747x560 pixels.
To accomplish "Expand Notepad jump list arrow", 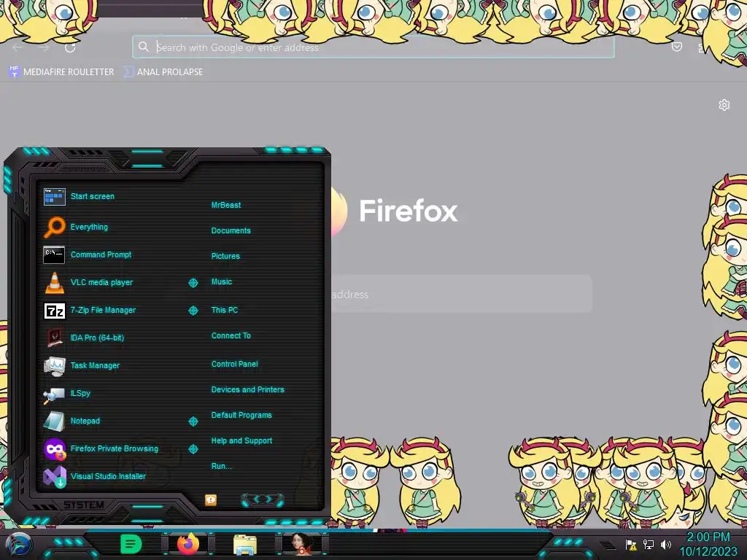I will pos(193,421).
